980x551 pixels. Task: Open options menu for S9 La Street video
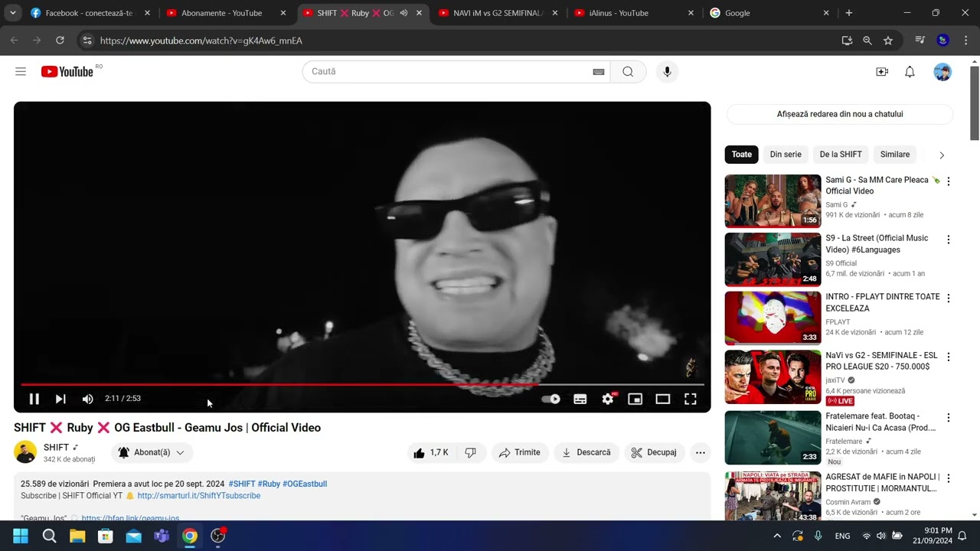[948, 240]
